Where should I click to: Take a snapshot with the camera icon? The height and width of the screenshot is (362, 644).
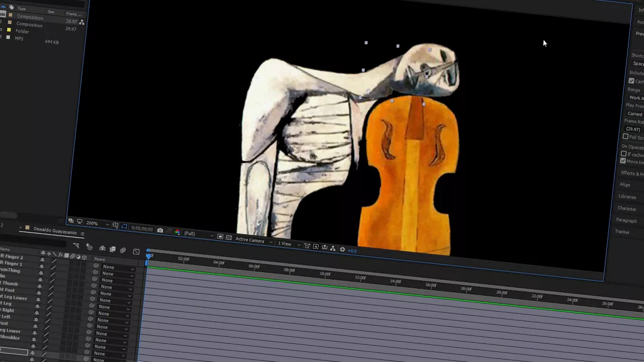pos(160,230)
